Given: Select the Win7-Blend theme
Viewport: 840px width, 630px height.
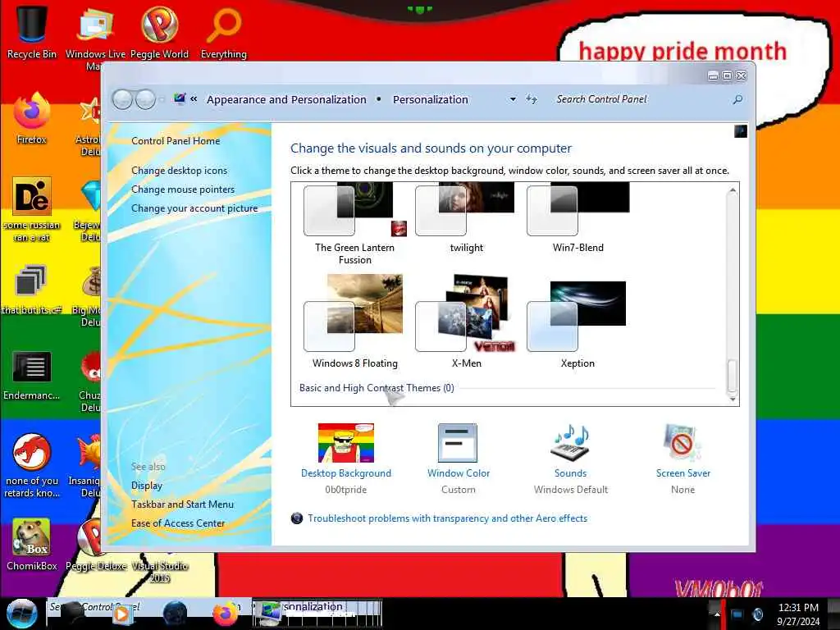Looking at the screenshot, I should point(578,218).
